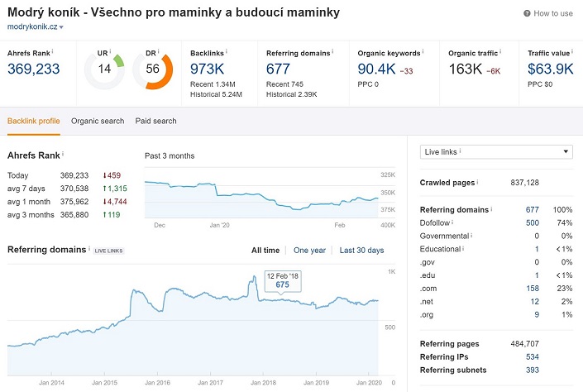Viewport: 583px width, 392px height.
Task: Click the info icon in the Live links dropdown
Action: [460, 151]
